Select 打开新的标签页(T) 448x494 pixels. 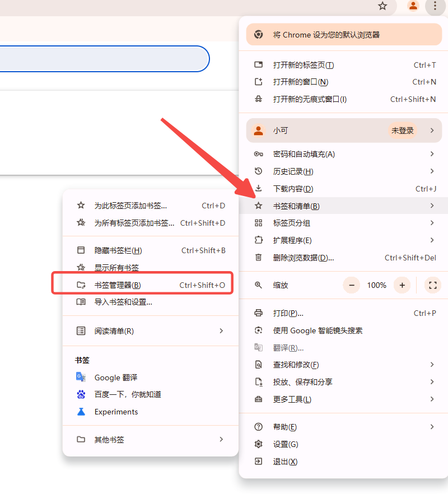pos(344,65)
